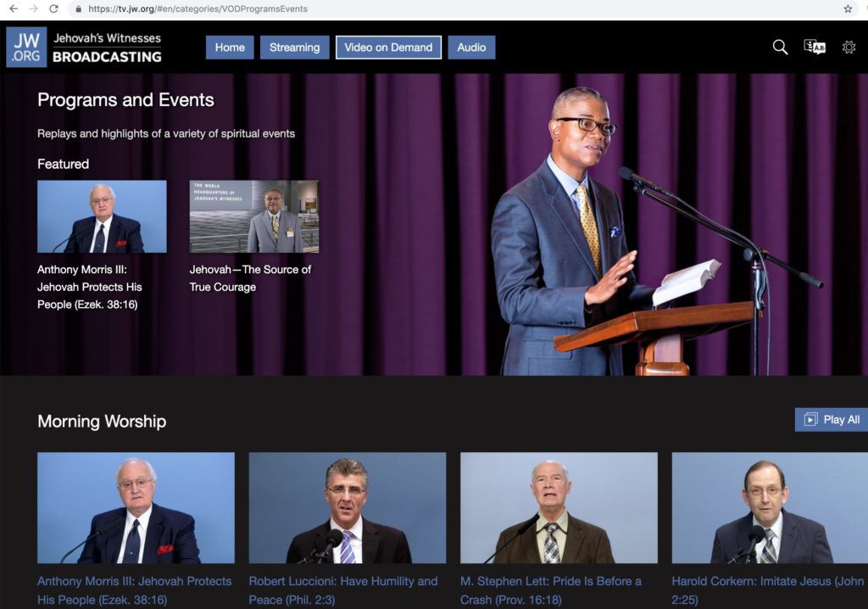Viewport: 868px width, 609px height.
Task: Click the Featured heading
Action: (x=63, y=164)
